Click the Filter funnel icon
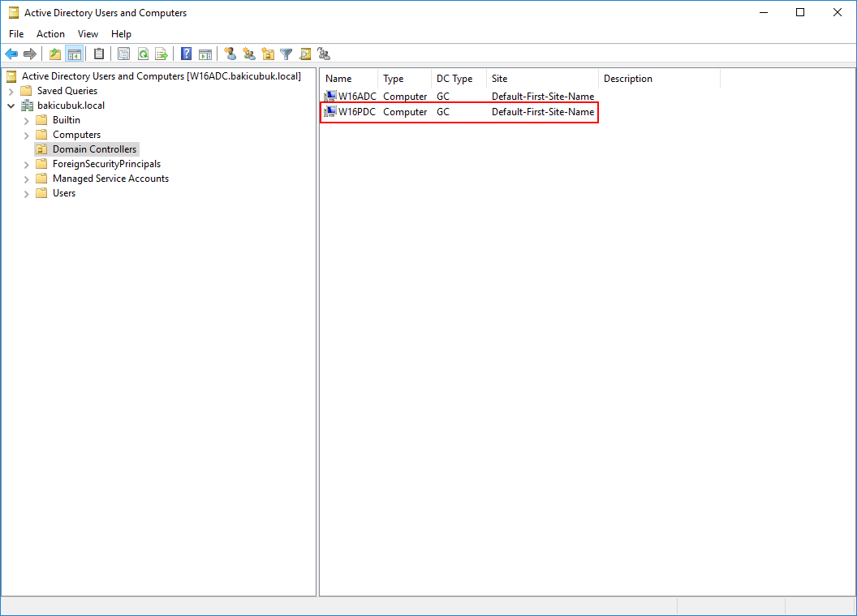 (x=286, y=54)
